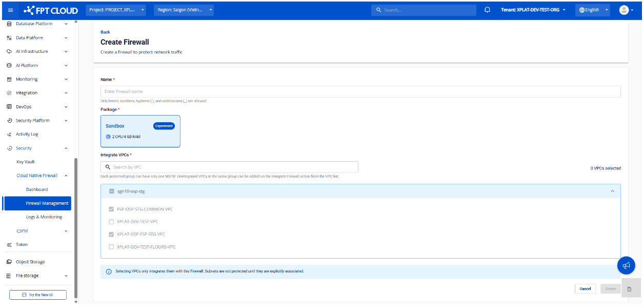The width and height of the screenshot is (644, 308).
Task: Click the megaphone feedback button
Action: click(x=626, y=265)
